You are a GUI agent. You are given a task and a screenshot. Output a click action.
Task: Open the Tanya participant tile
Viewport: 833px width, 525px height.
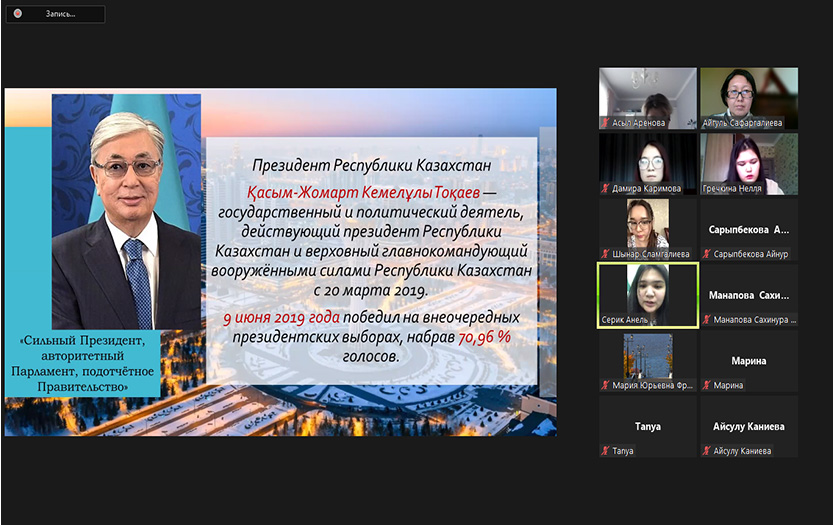(647, 426)
